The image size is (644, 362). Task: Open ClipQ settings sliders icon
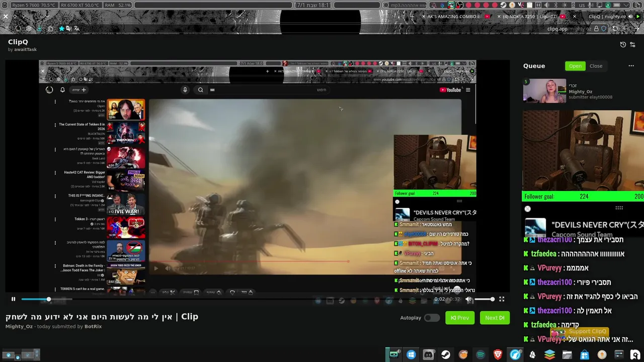(632, 44)
